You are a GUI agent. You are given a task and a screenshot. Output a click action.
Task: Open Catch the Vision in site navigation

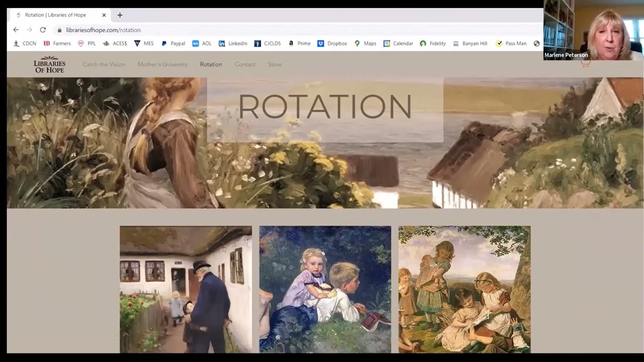pos(104,64)
